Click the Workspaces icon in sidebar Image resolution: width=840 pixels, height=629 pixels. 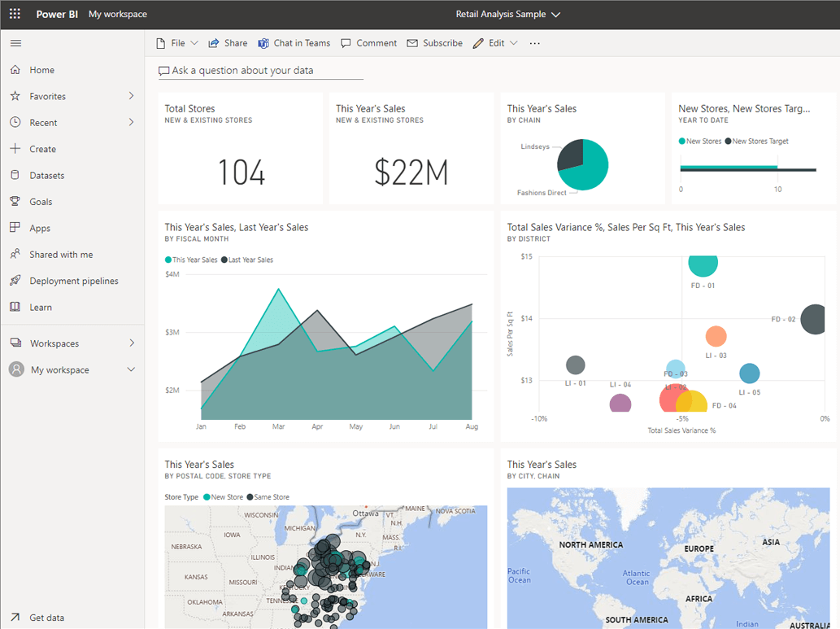tap(16, 343)
